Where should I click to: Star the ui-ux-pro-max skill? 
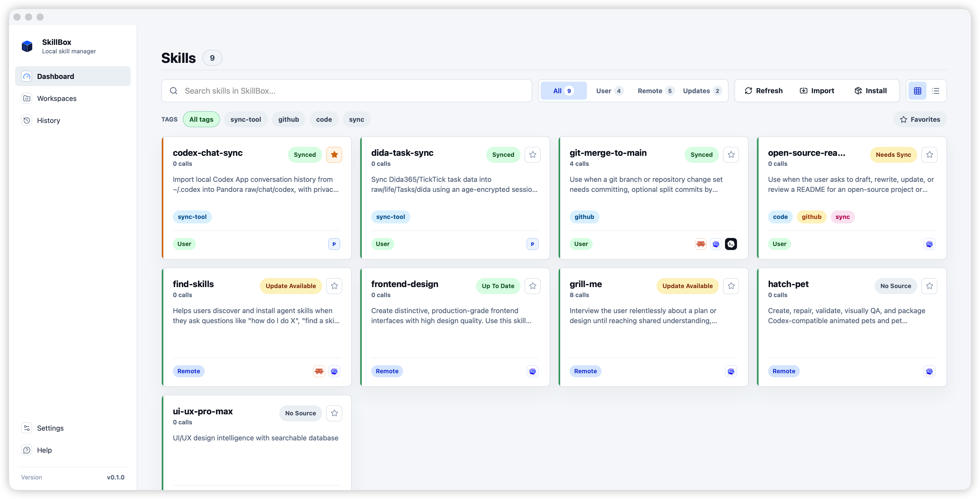tap(334, 413)
